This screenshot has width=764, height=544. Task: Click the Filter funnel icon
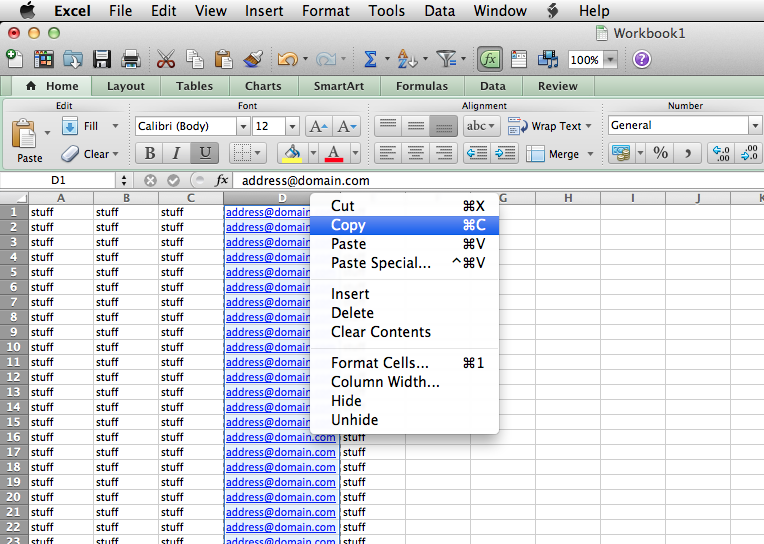click(446, 59)
